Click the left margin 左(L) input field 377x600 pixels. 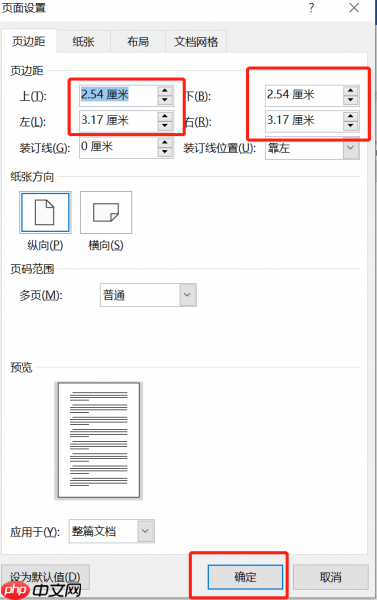click(x=119, y=121)
